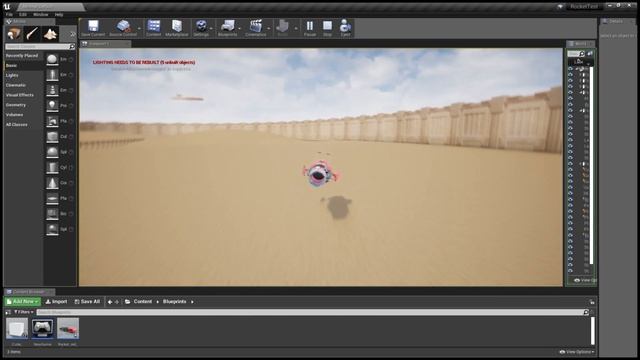Viewport: 640px width, 360px height.
Task: Open the Blueprints dropdown arrow
Action: pyautogui.click(x=239, y=29)
